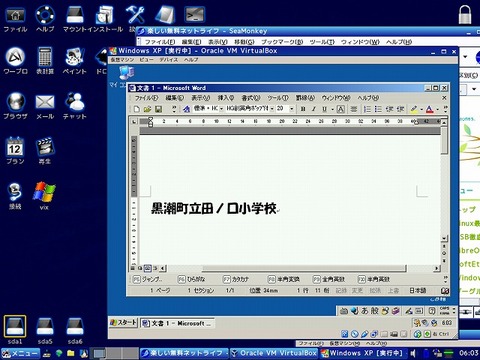Click the font color A swatch
Image resolution: width=480 pixels, height=360 pixels.
[x=430, y=109]
